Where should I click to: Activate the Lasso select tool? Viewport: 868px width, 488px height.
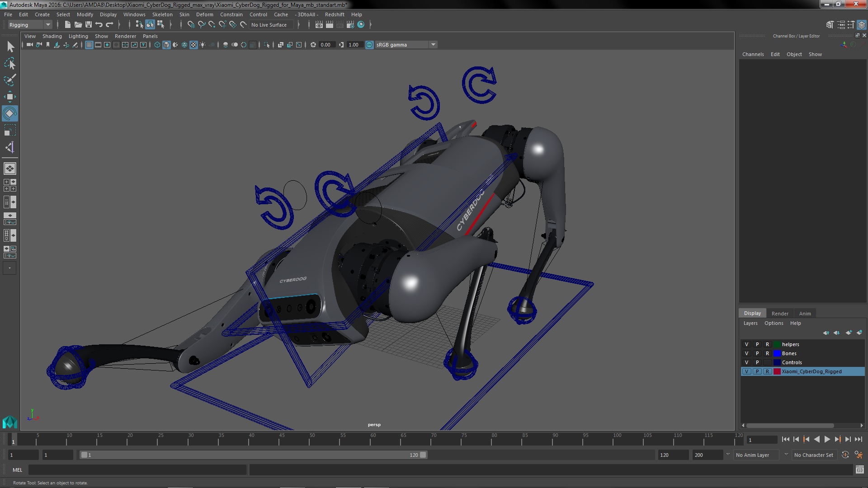[10, 64]
